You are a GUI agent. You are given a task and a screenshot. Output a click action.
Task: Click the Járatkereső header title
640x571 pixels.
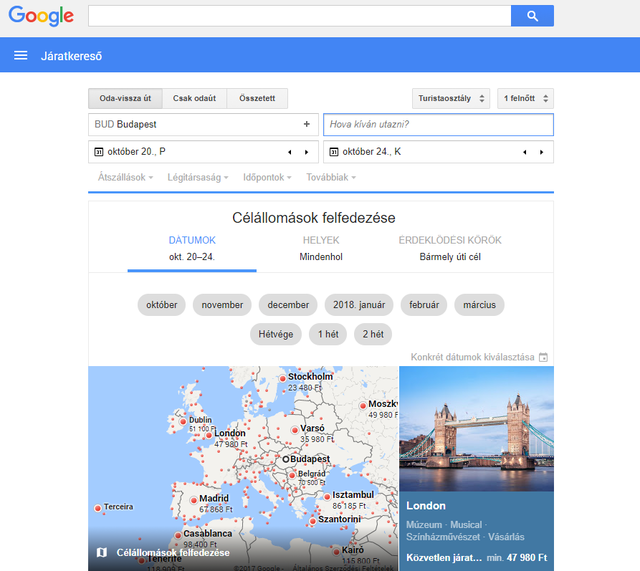pos(71,56)
